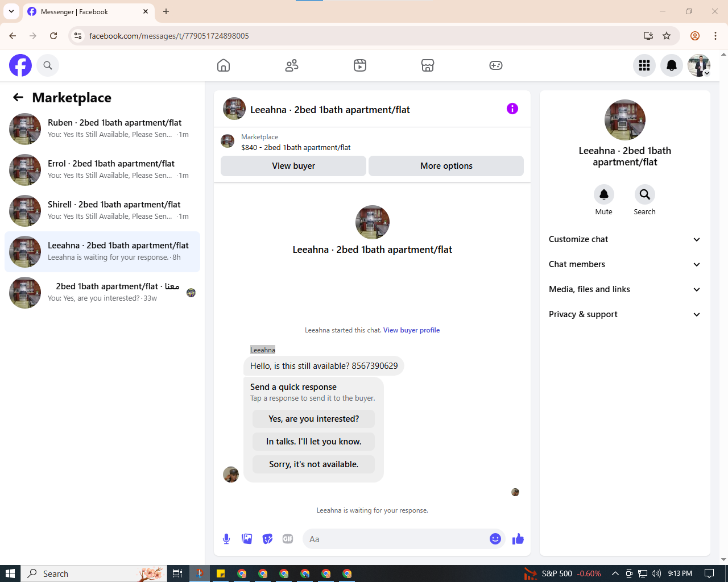Open the emoji picker in message box
The image size is (728, 582).
(x=495, y=539)
